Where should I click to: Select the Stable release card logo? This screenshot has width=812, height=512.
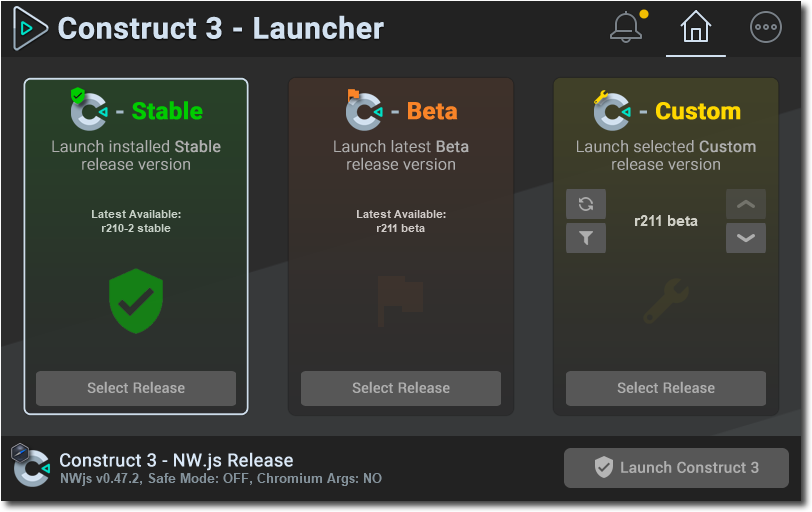click(89, 110)
